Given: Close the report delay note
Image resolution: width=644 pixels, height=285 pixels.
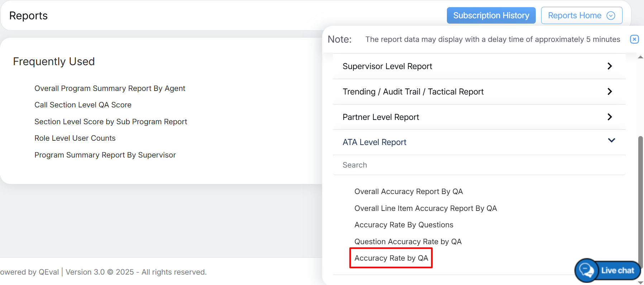Looking at the screenshot, I should [x=634, y=39].
